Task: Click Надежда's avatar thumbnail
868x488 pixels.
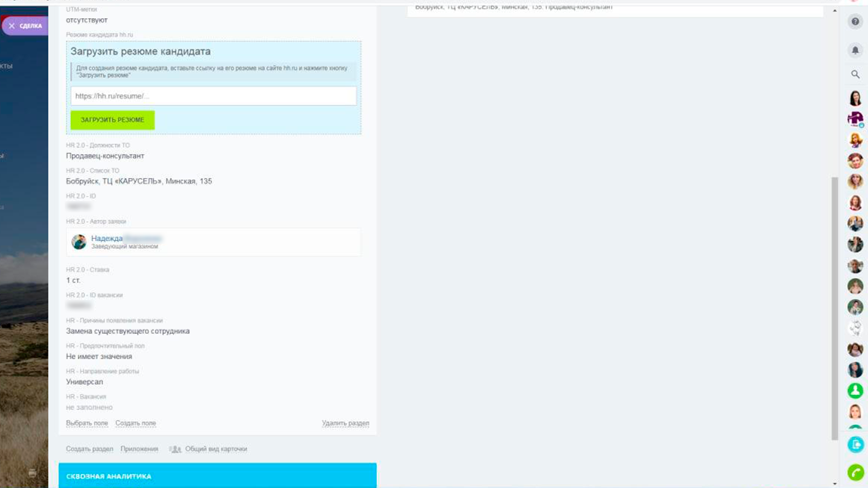Action: click(79, 242)
